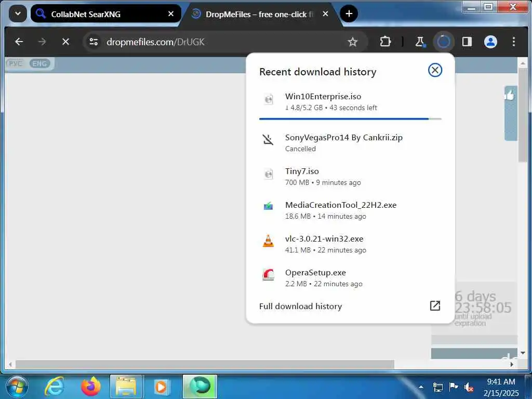Click the OperaSetup.exe red icon
The width and height of the screenshot is (532, 399).
[x=268, y=274]
